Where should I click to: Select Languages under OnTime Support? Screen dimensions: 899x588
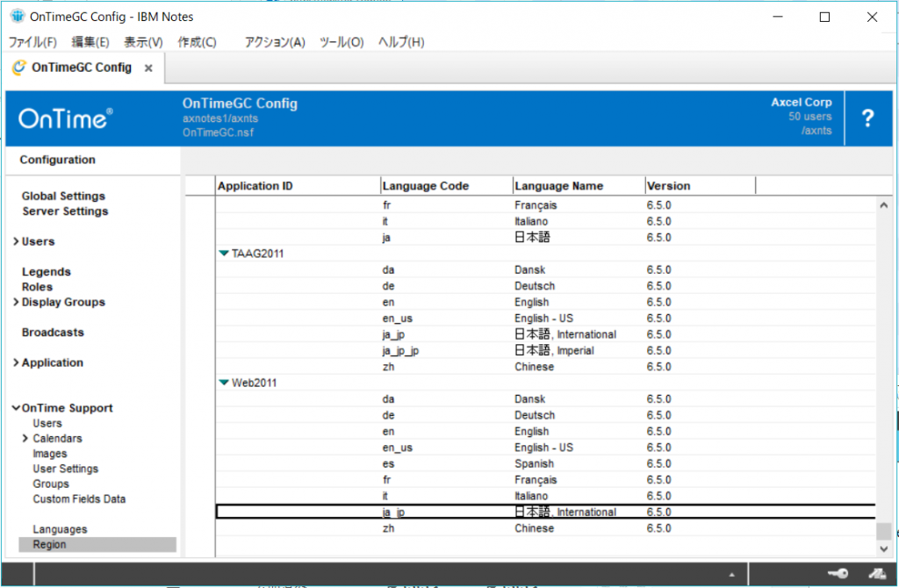[x=60, y=529]
